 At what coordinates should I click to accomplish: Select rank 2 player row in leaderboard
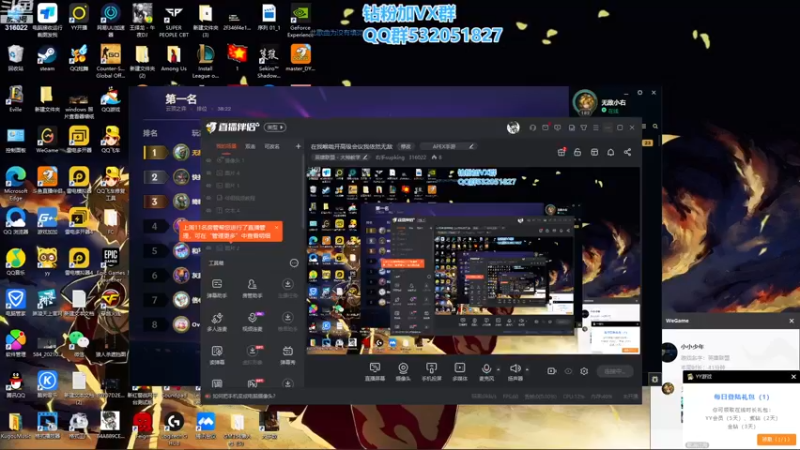click(171, 177)
